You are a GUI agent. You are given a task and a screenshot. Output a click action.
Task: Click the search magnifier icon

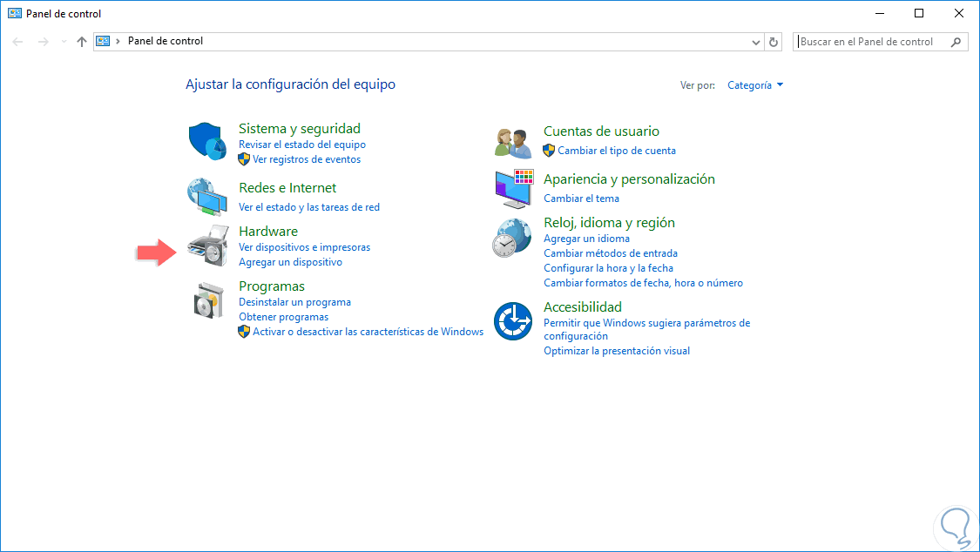[x=956, y=42]
